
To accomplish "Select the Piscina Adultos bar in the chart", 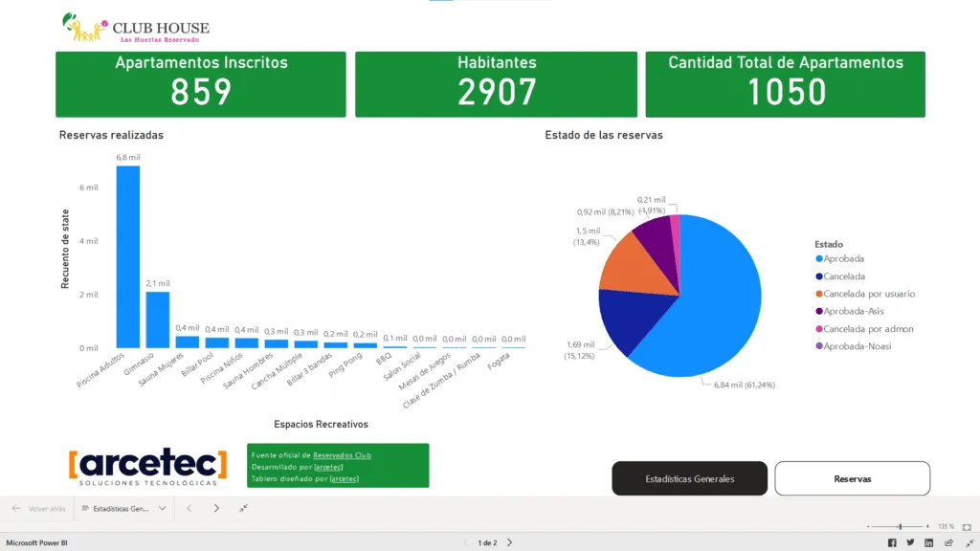I will [125, 258].
